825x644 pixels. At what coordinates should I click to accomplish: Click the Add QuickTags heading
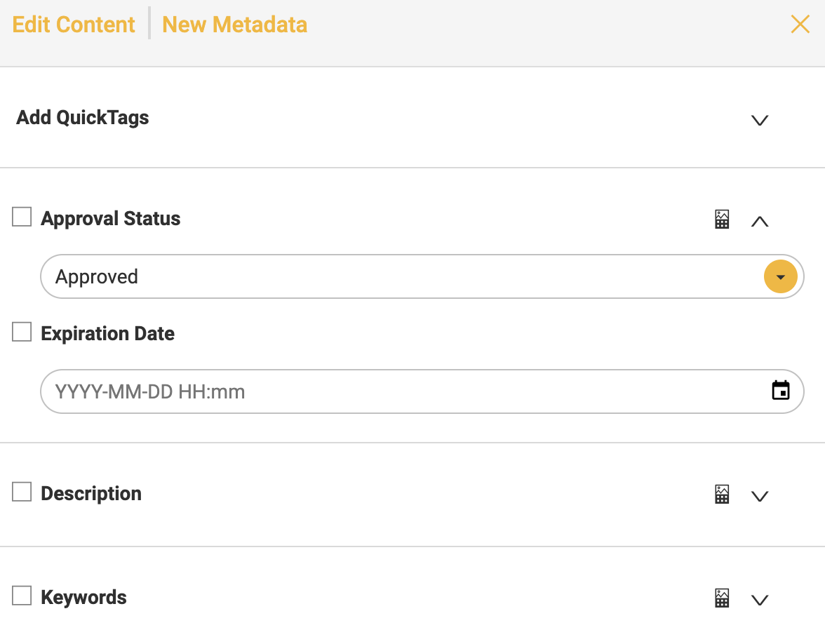(x=83, y=118)
